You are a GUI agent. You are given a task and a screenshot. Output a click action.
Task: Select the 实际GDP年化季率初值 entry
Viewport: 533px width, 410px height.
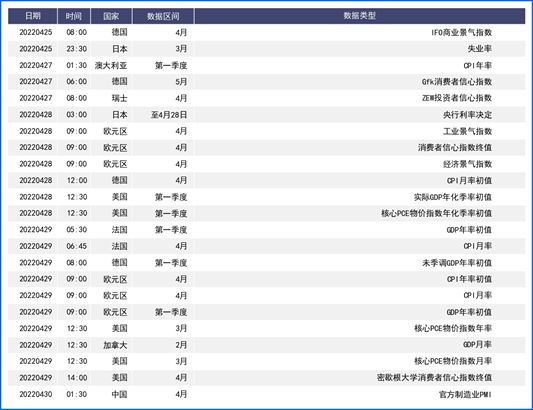(453, 197)
